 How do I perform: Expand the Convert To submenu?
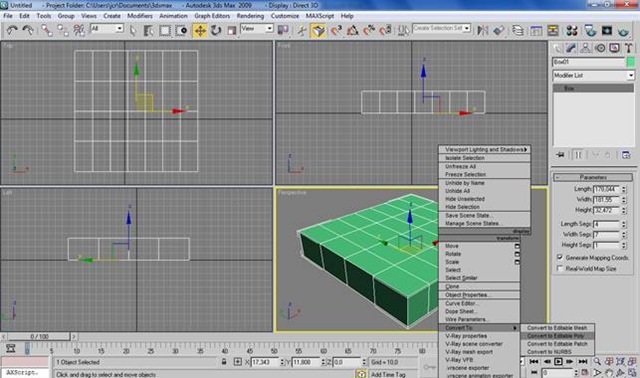tap(479, 328)
